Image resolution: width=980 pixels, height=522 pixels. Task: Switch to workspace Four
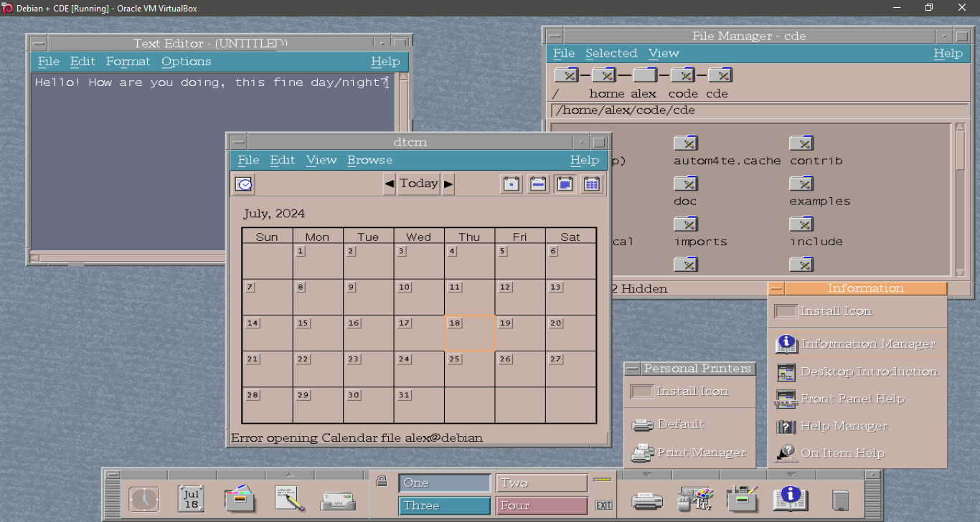pos(541,506)
